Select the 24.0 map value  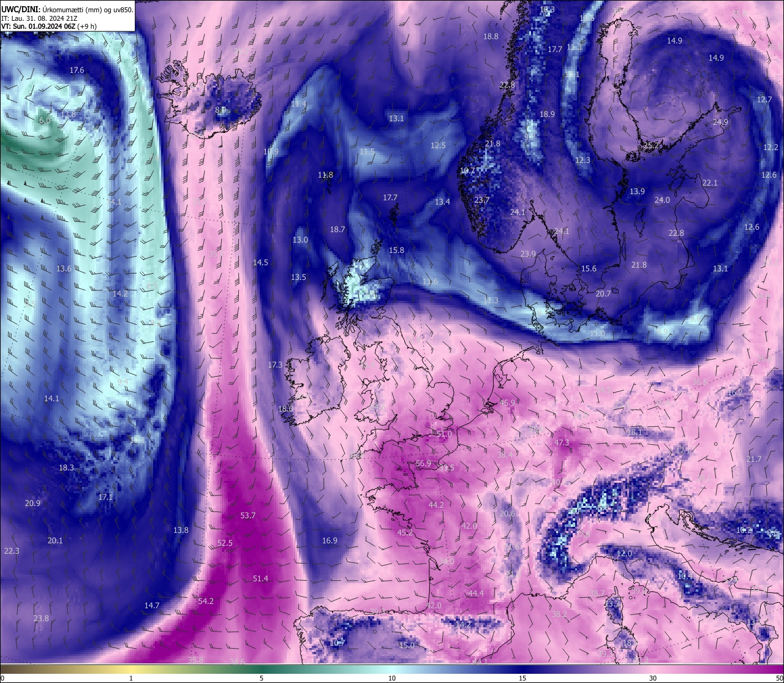[x=662, y=200]
